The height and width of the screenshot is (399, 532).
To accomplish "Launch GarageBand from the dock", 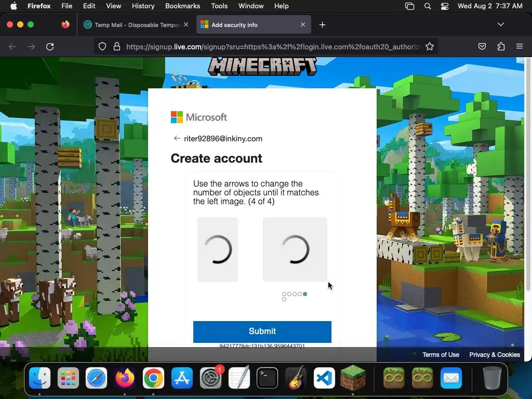I will pyautogui.click(x=296, y=378).
